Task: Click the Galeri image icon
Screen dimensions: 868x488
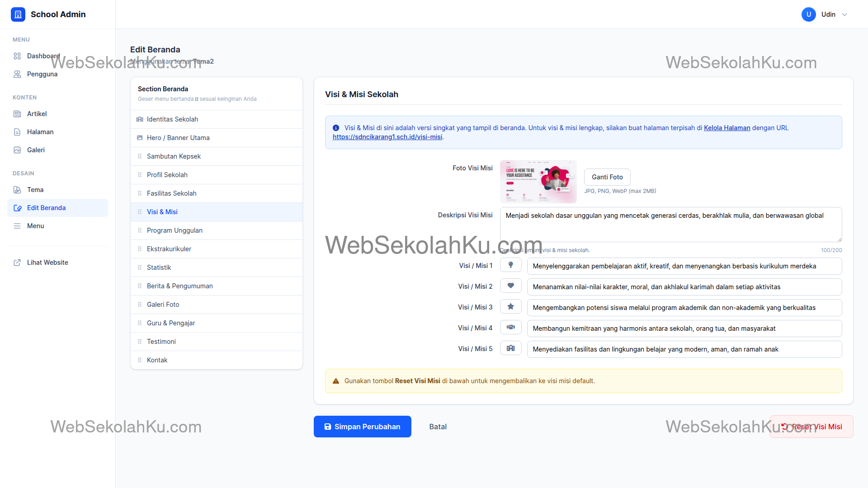Action: click(17, 150)
